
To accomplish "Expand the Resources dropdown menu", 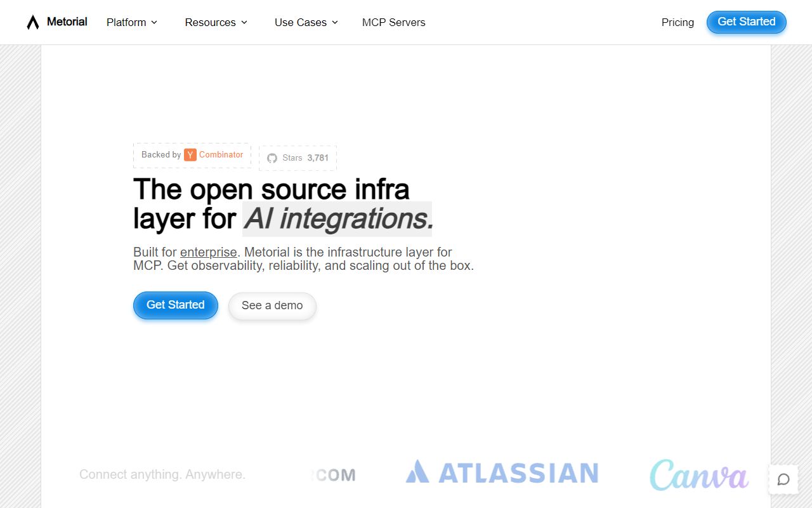I will (x=216, y=22).
